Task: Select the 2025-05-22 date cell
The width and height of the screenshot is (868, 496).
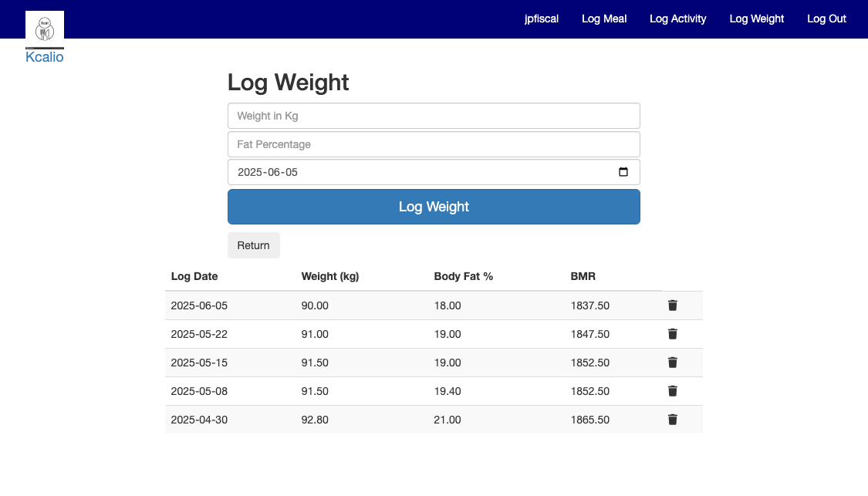Action: click(x=199, y=334)
